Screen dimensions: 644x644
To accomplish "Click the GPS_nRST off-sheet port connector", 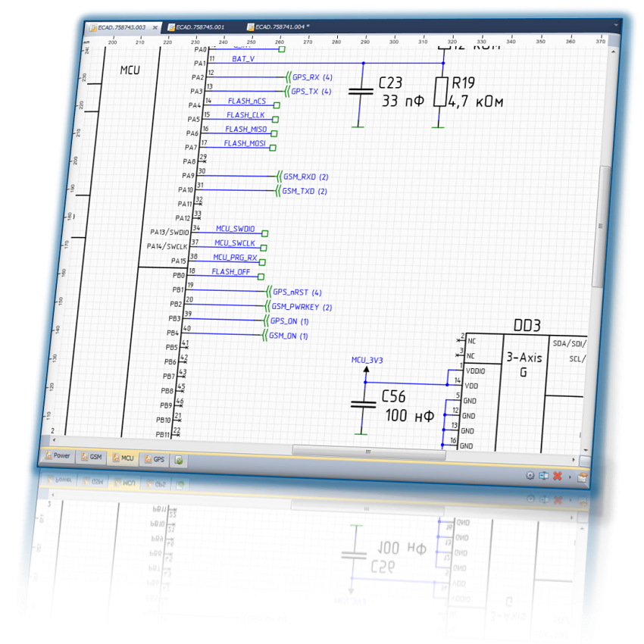I will (x=269, y=292).
